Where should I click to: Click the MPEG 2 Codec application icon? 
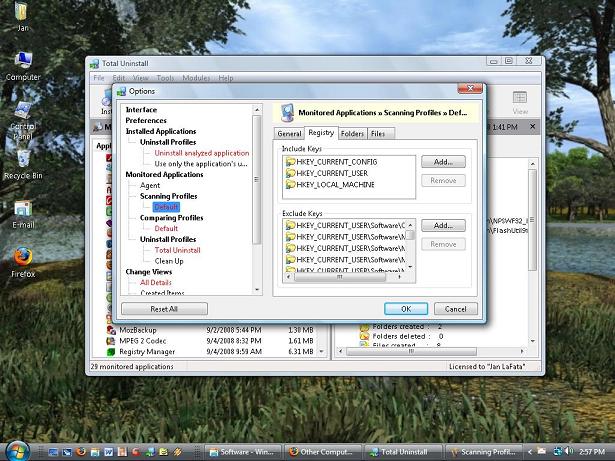[111, 341]
